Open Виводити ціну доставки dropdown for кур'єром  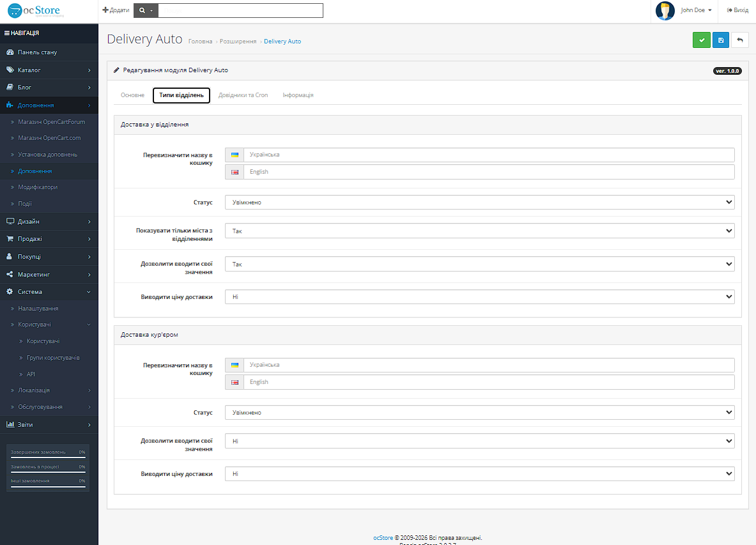point(480,473)
